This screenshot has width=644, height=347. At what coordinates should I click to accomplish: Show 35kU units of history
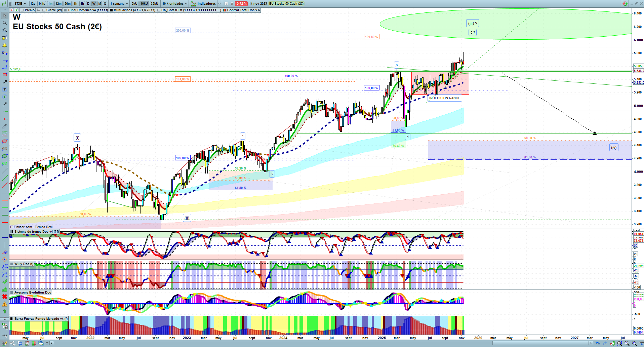(x=155, y=4)
